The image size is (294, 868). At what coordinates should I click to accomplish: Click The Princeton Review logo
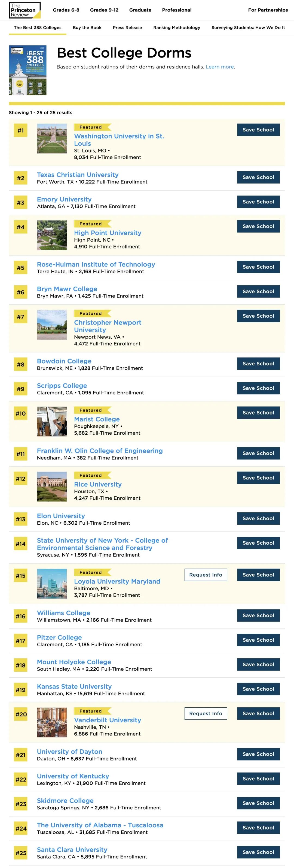coord(24,10)
